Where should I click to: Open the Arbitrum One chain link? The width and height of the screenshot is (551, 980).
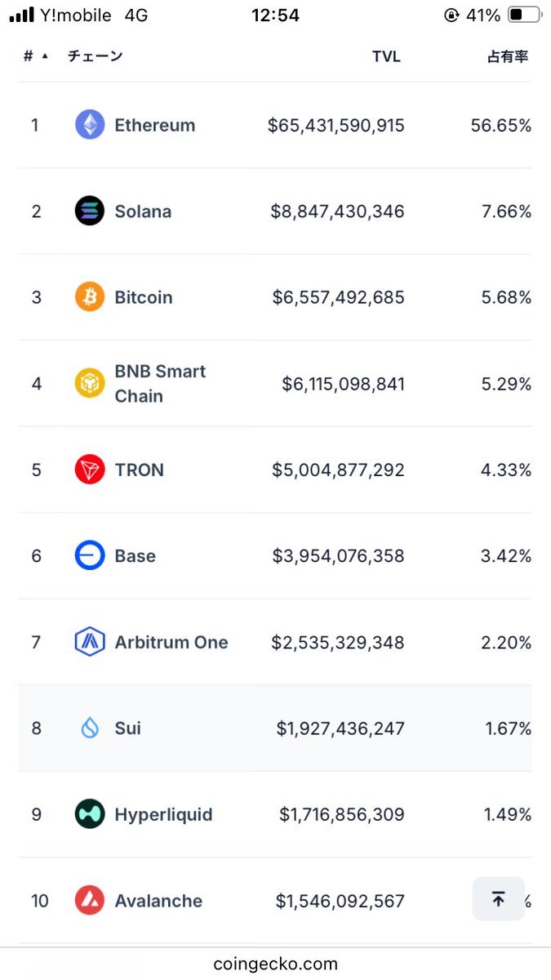point(171,642)
